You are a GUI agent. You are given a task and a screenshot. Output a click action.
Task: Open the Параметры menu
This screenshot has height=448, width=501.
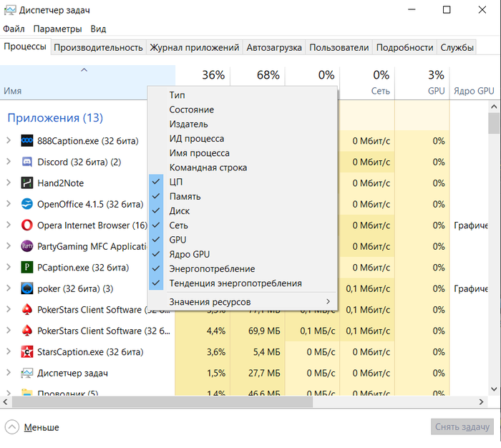(57, 29)
